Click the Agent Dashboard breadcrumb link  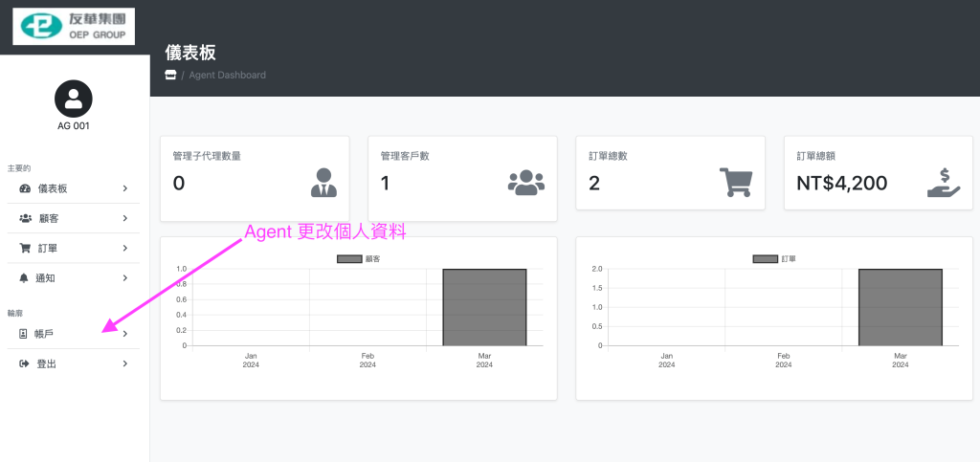point(228,75)
